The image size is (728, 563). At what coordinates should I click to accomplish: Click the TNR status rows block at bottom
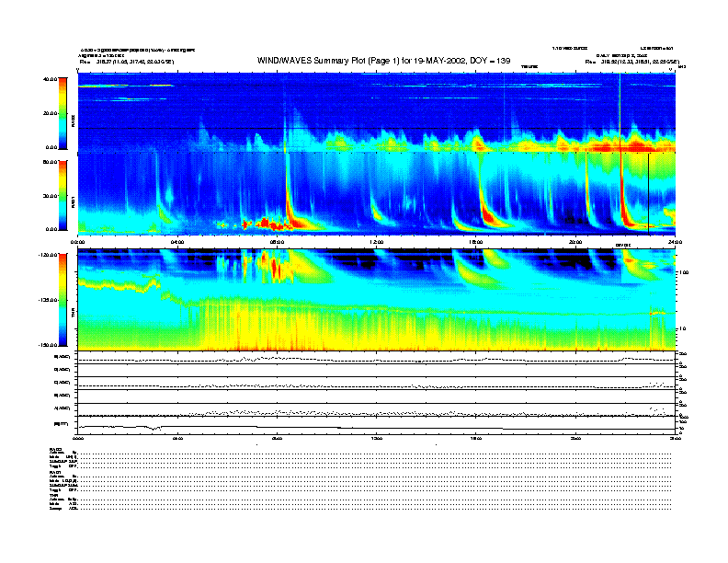[x=360, y=501]
